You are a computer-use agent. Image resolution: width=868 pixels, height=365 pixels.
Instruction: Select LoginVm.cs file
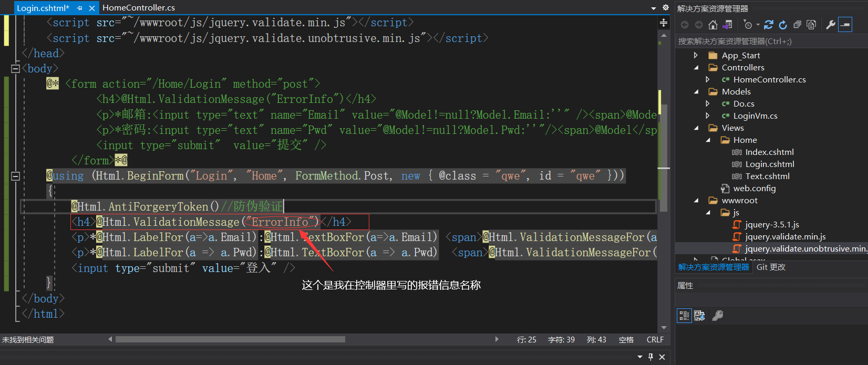tap(756, 116)
